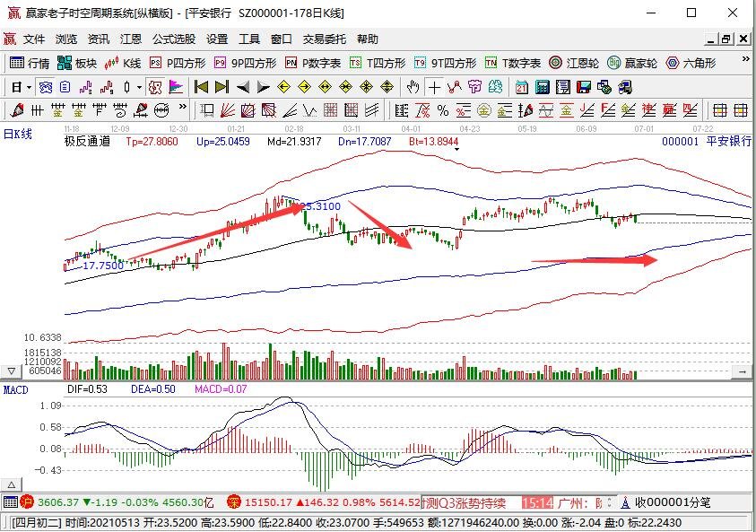Screen dimensions: 756x532
Task: Click the calendar 21 icon
Action: point(522,87)
